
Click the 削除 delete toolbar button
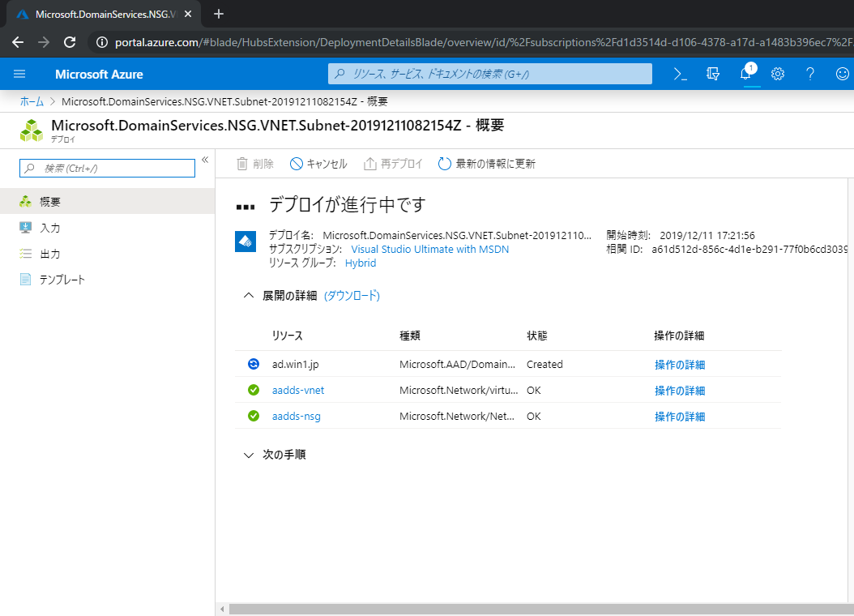[255, 164]
